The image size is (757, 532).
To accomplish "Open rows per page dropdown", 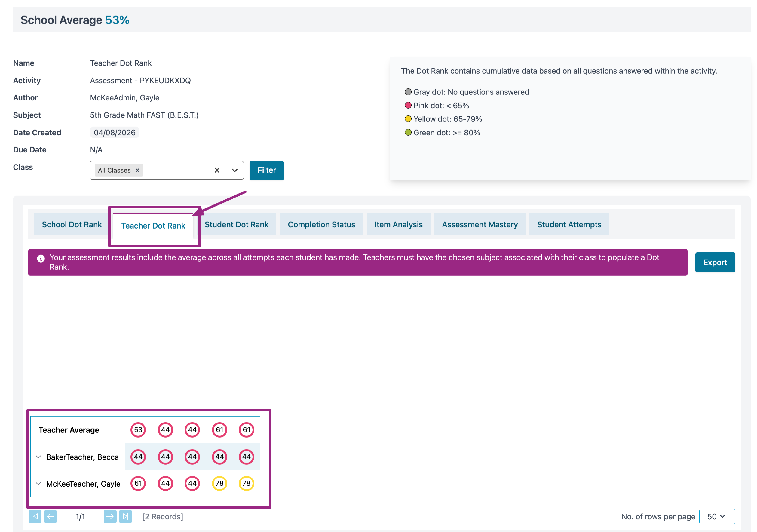I will (716, 516).
